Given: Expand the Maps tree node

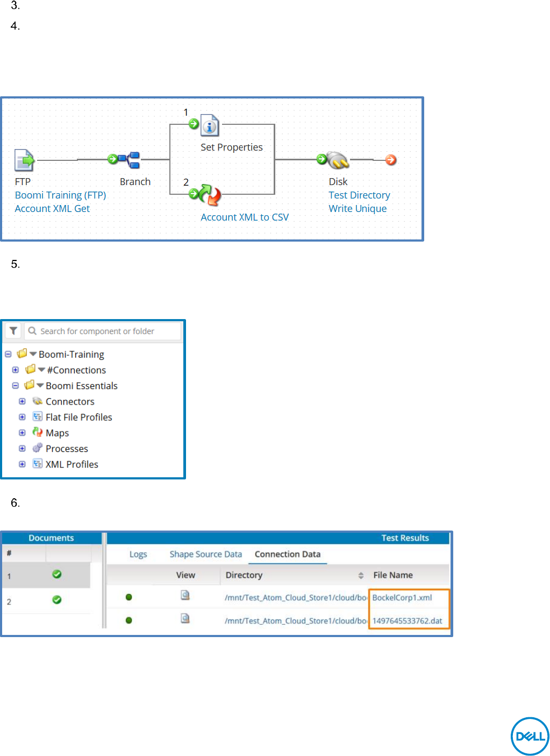Looking at the screenshot, I should [22, 432].
